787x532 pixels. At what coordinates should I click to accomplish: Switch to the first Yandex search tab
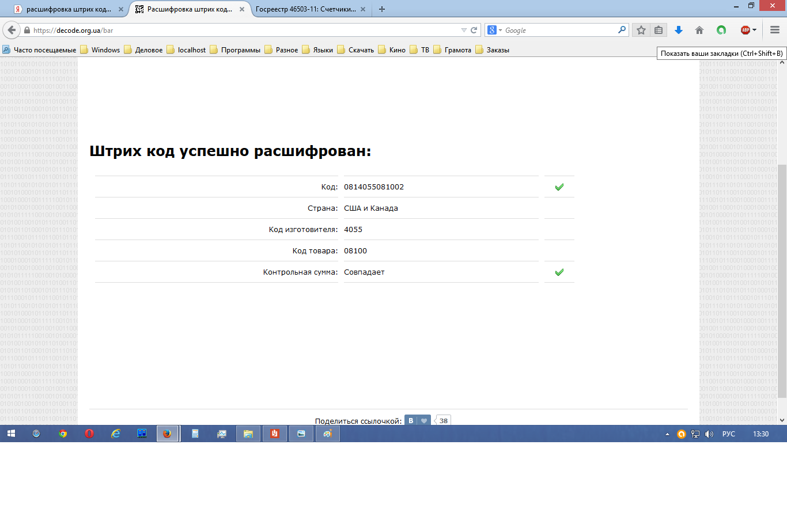(x=67, y=9)
